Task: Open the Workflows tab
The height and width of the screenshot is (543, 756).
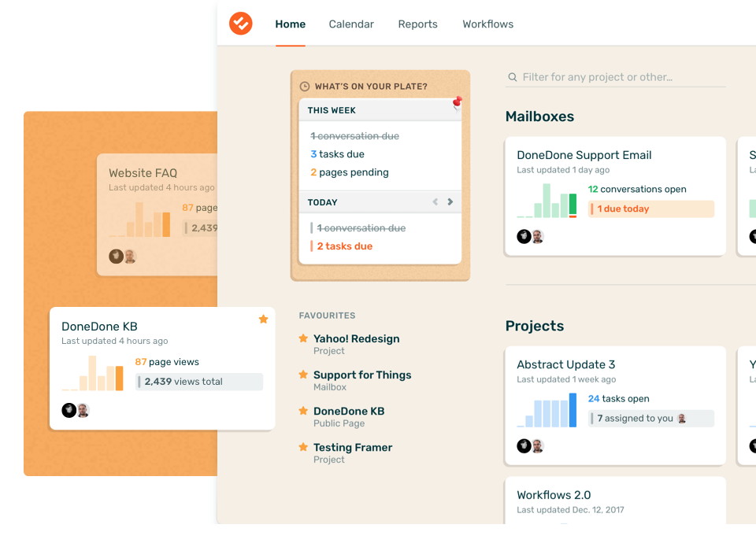Action: (487, 24)
